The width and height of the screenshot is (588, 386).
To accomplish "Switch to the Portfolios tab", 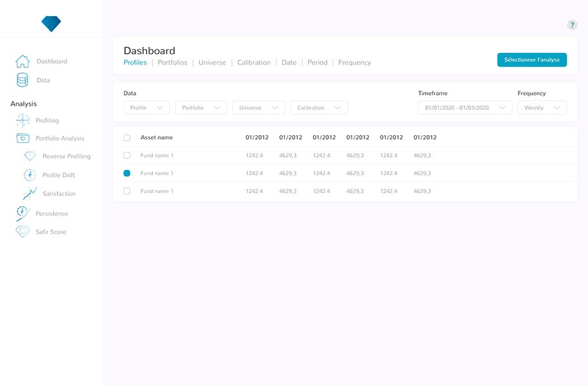I will (x=173, y=63).
